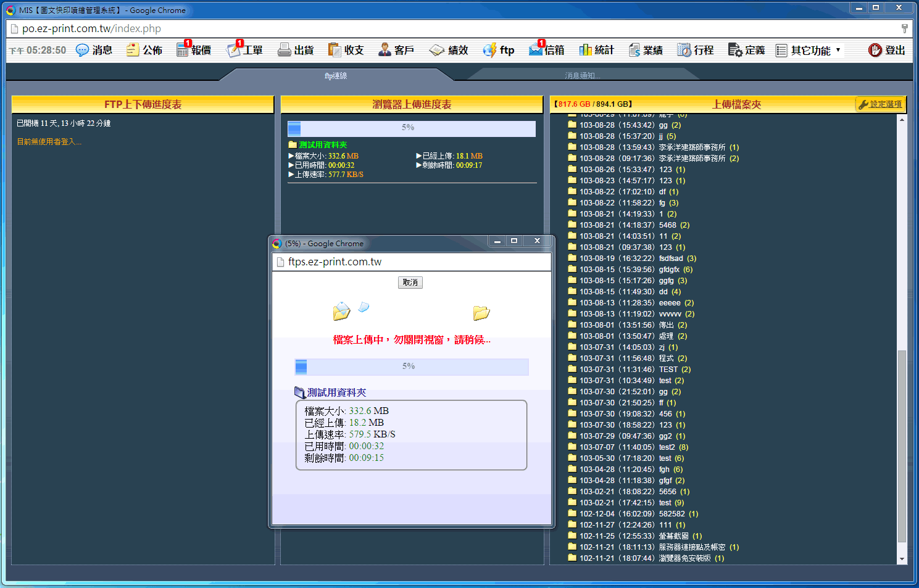This screenshot has height=588, width=919.
Task: Open the 設定選項 settings button
Action: [880, 105]
